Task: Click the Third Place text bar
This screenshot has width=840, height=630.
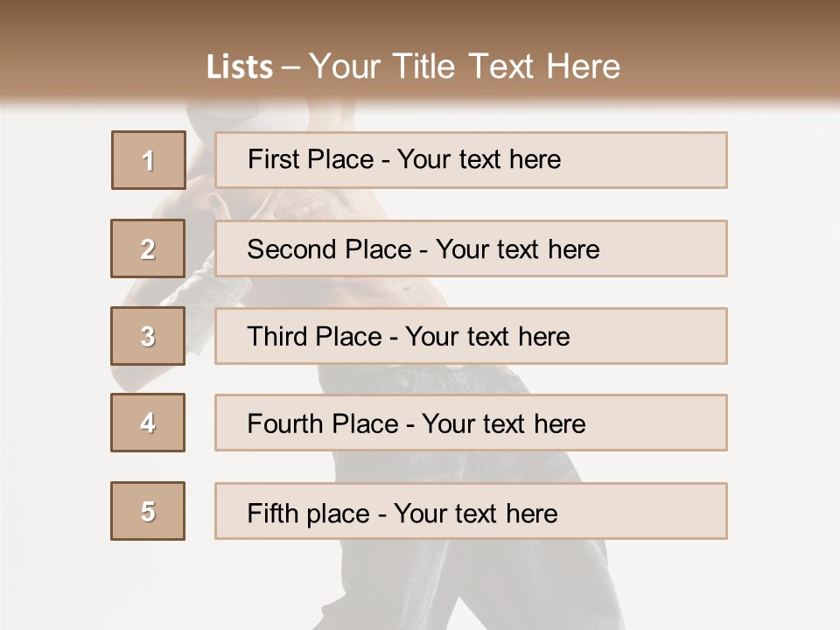Action: 471,336
